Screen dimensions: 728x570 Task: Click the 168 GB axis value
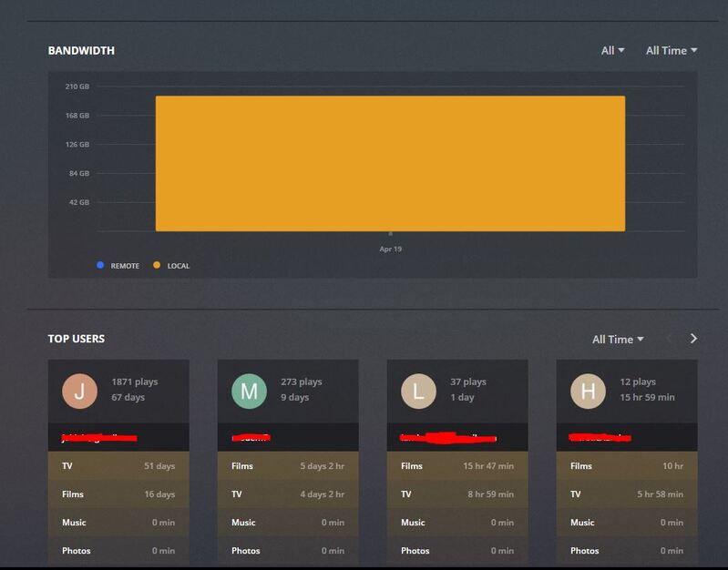point(77,115)
